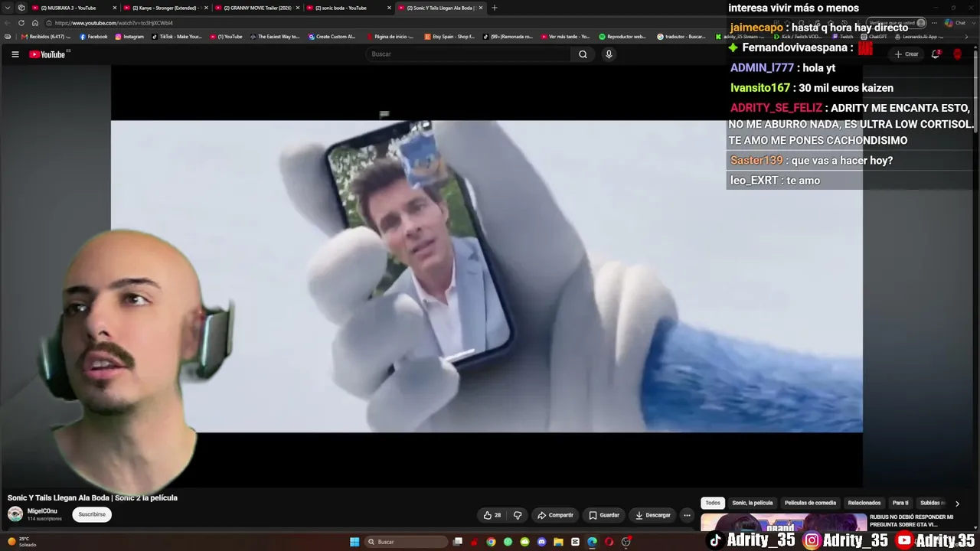Open the 'Etsy Spain - Shop f...' bookmark
This screenshot has width=980, height=551.
[449, 37]
